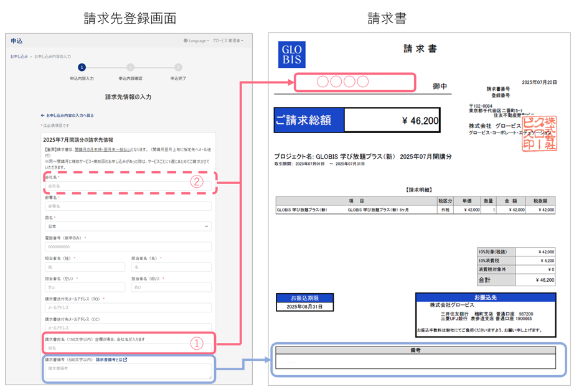Open the Language dropdown menu
The width and height of the screenshot is (579, 392).
pyautogui.click(x=197, y=40)
